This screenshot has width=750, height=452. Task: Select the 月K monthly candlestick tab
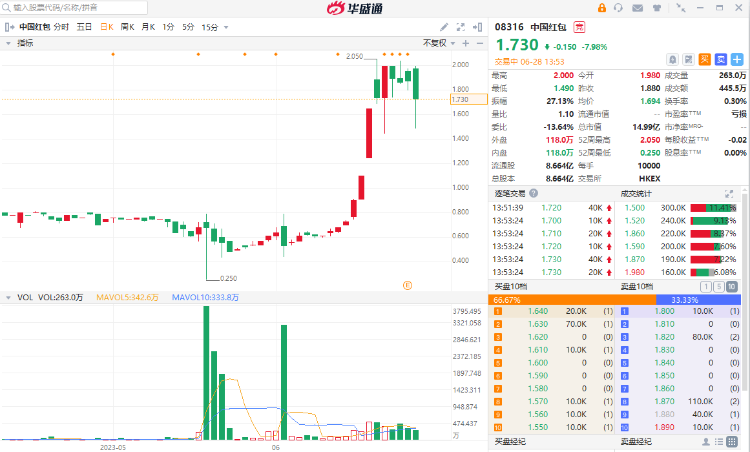(148, 27)
